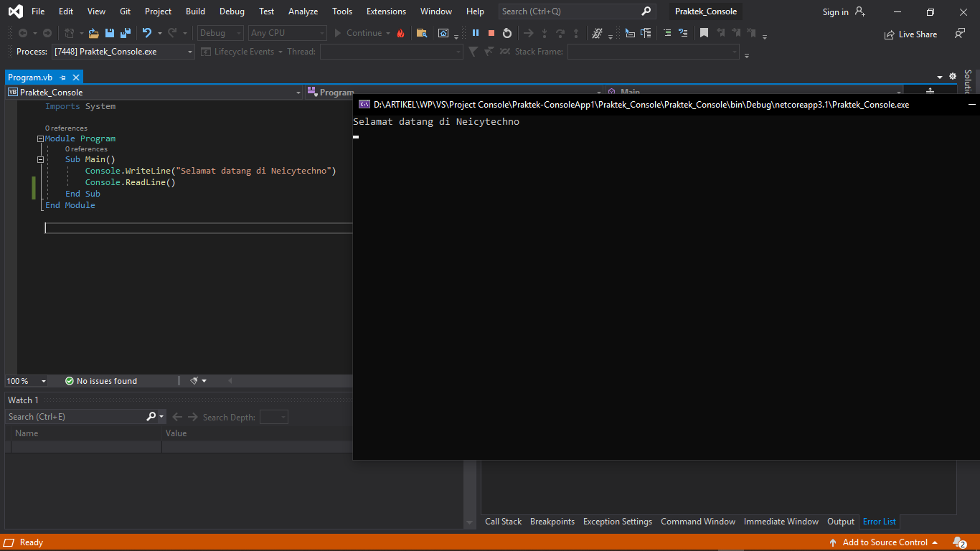Stop debugging with the red square
This screenshot has height=551, width=980.
point(491,33)
